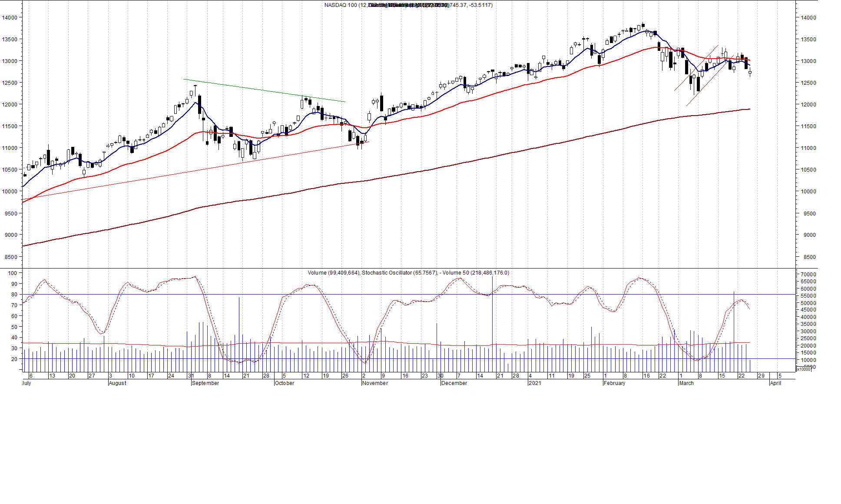
Task: Click the NASDAQ 100 chart title text
Action: (x=408, y=5)
